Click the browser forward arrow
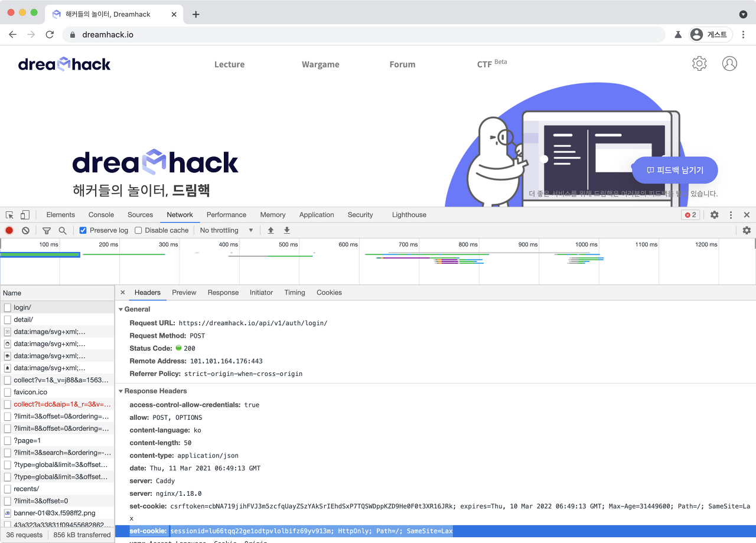 [x=31, y=35]
